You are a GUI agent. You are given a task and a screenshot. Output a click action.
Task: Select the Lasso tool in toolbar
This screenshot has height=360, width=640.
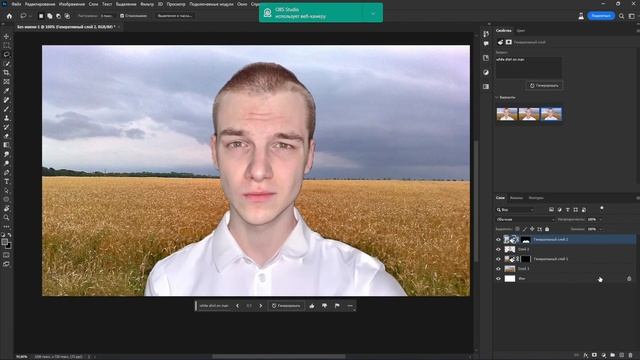click(7, 54)
